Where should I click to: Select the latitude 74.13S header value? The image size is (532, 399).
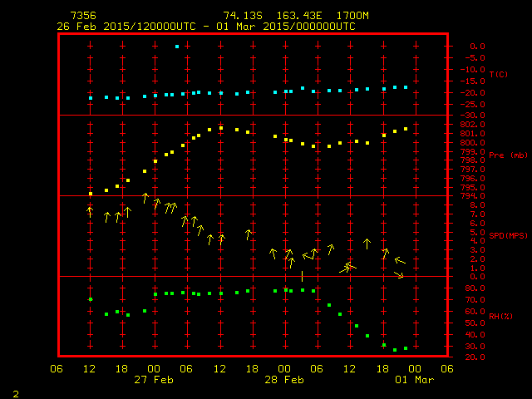pos(241,16)
